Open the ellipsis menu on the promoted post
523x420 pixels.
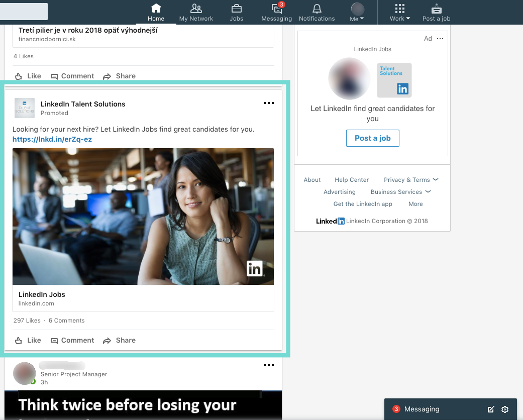click(x=268, y=103)
